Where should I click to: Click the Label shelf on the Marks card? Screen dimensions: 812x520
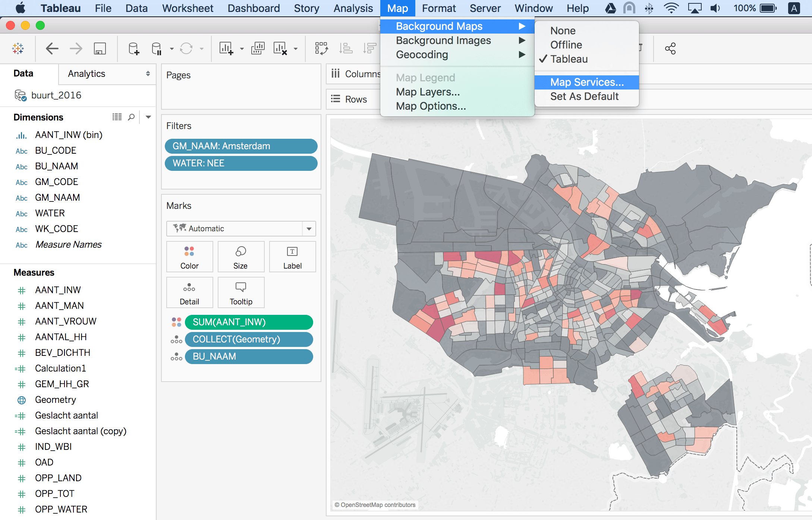[292, 257]
